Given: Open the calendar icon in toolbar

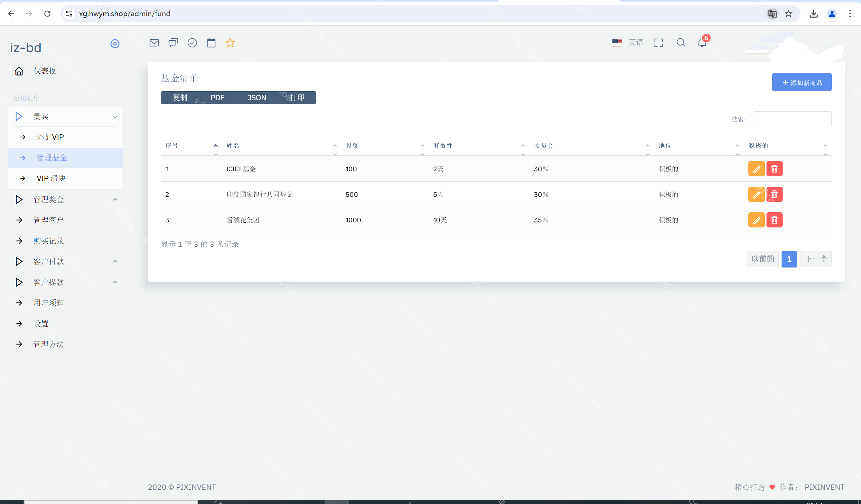Looking at the screenshot, I should tap(211, 43).
